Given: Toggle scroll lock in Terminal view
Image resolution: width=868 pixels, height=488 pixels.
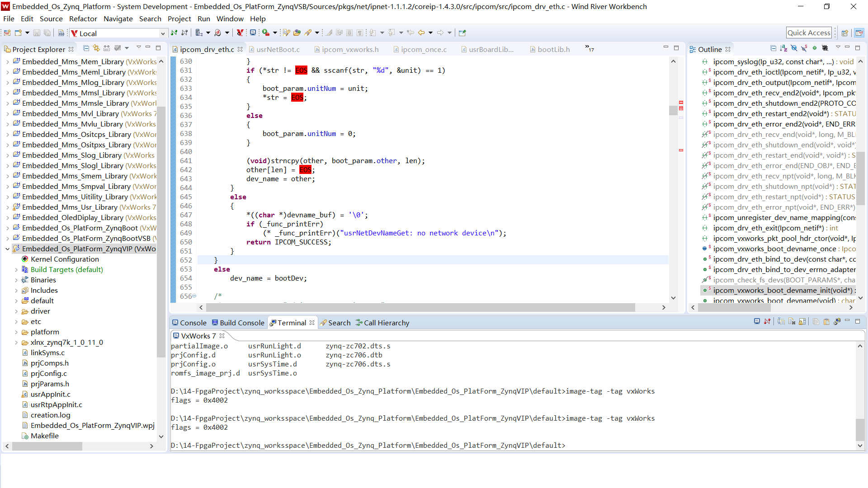Looking at the screenshot, I should click(802, 322).
